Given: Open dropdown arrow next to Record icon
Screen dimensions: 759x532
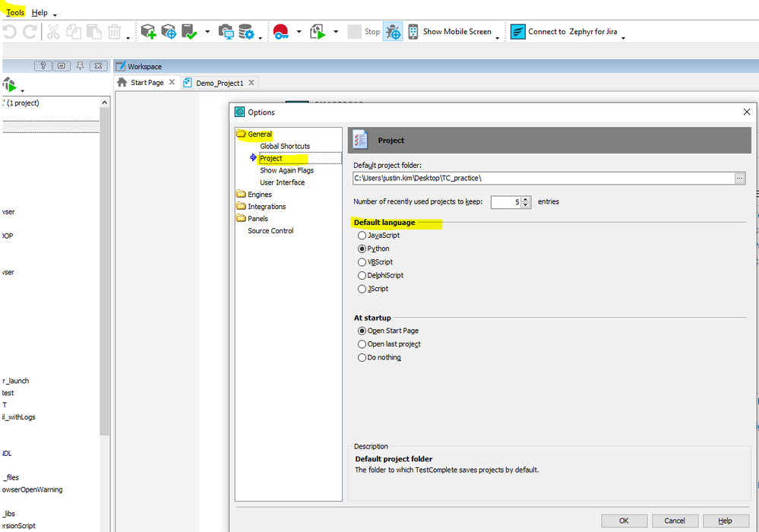Looking at the screenshot, I should [299, 33].
